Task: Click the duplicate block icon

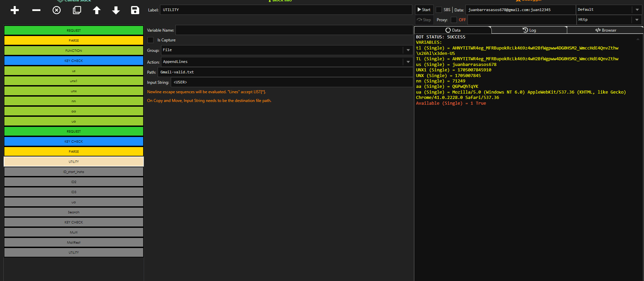Action: (77, 10)
